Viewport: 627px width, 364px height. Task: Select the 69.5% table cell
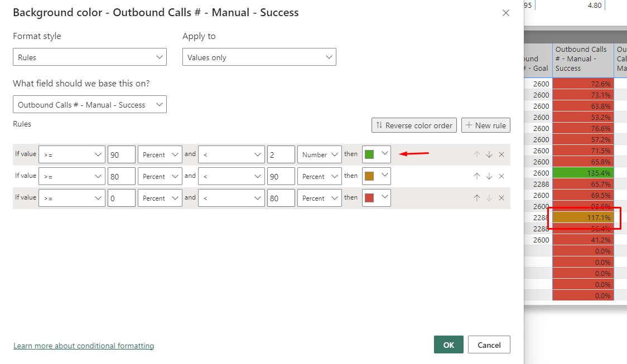(583, 196)
